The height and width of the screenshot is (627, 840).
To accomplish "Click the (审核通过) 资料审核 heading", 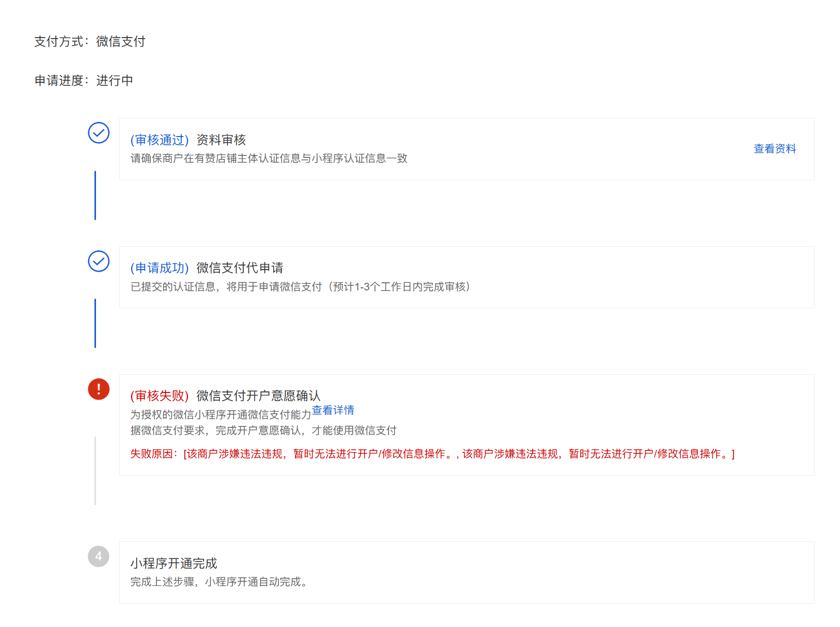I will pos(188,140).
